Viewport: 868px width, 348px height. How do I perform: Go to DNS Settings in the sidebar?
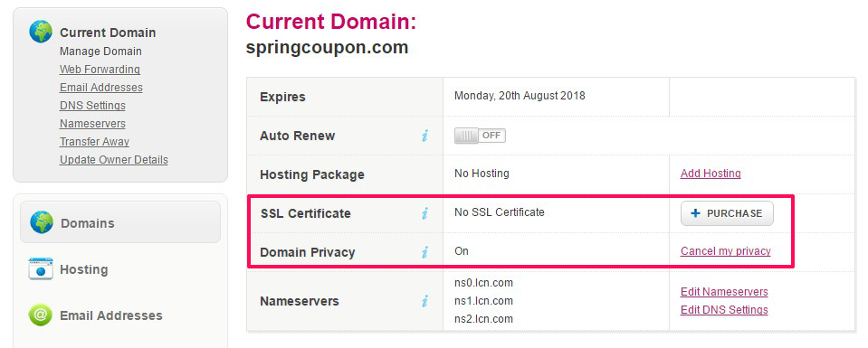(x=92, y=105)
